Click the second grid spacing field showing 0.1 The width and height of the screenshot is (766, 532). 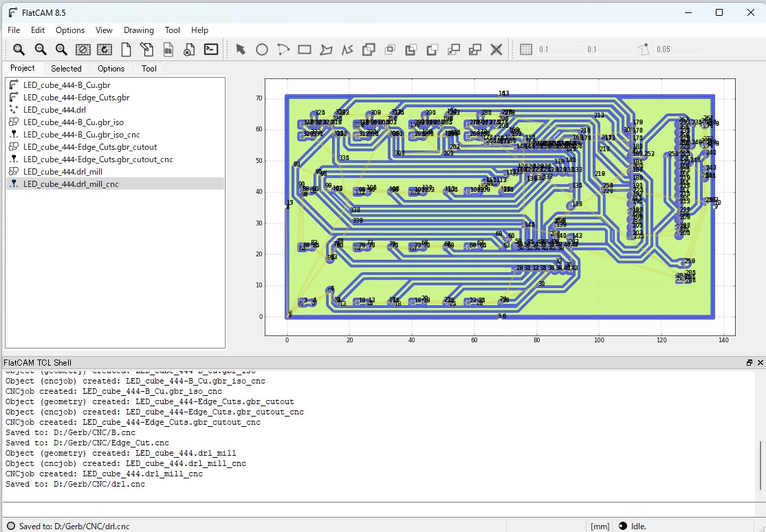[609, 49]
